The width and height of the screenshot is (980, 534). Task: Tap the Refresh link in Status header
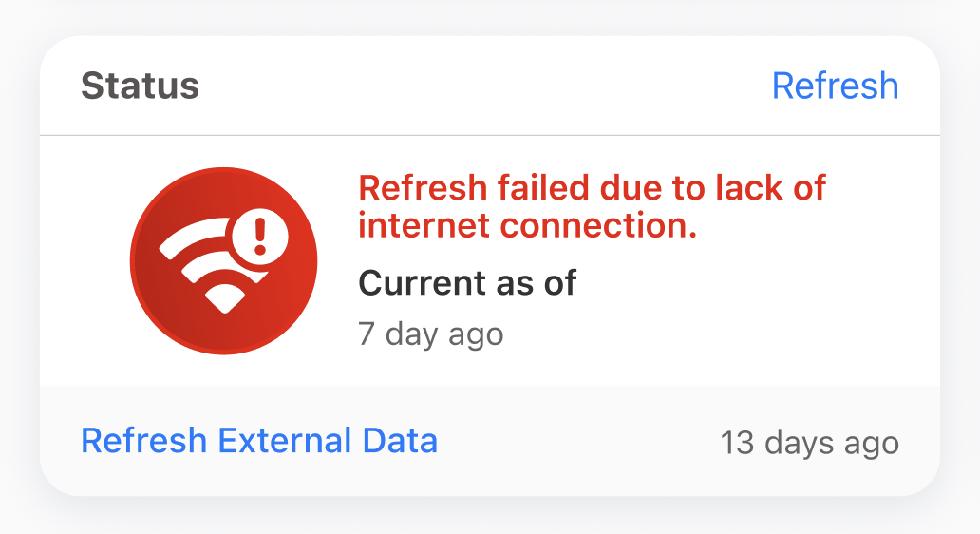(835, 86)
